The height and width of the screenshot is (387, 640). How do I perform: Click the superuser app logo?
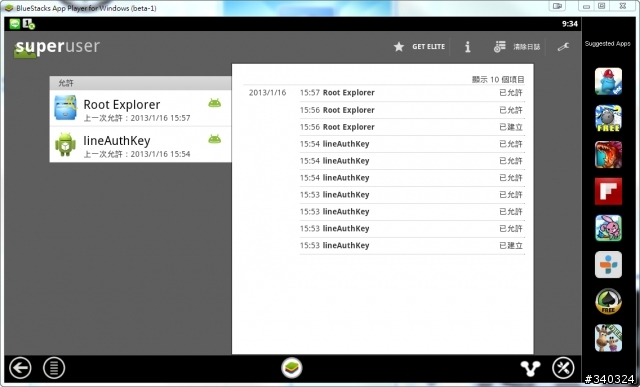click(x=57, y=48)
